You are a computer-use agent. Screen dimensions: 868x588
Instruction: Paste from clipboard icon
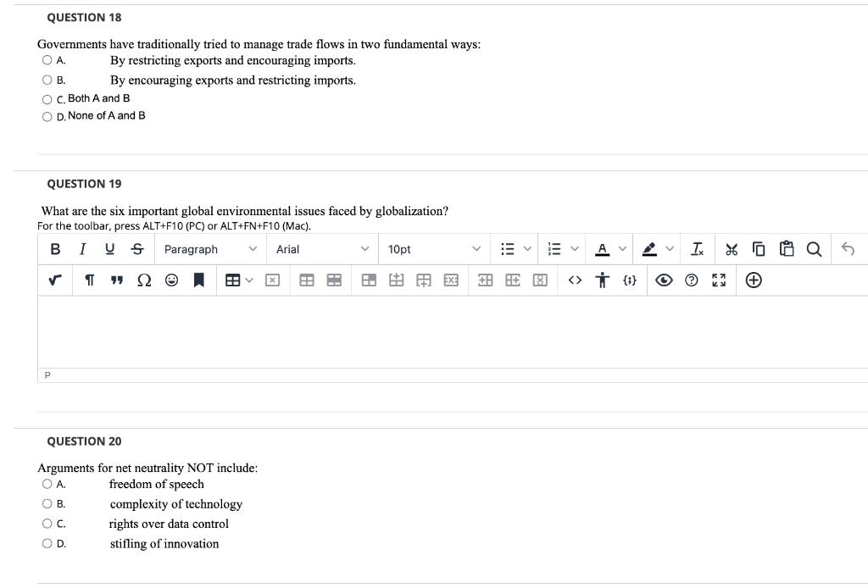click(x=786, y=249)
